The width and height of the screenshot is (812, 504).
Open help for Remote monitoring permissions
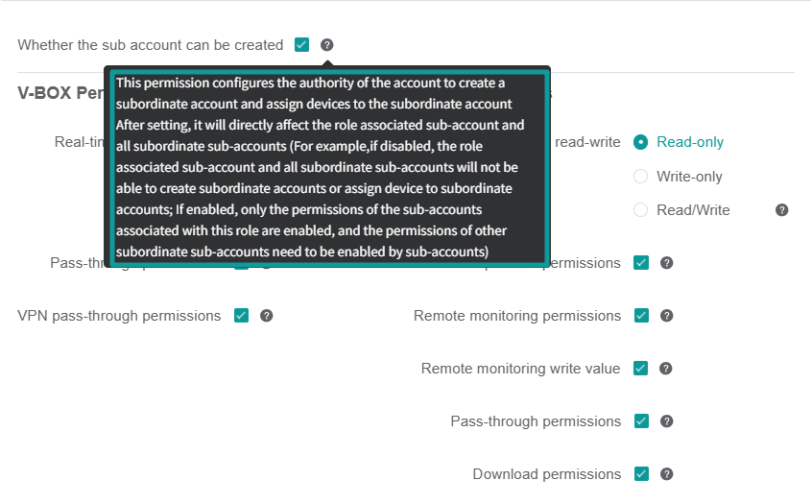(x=666, y=316)
